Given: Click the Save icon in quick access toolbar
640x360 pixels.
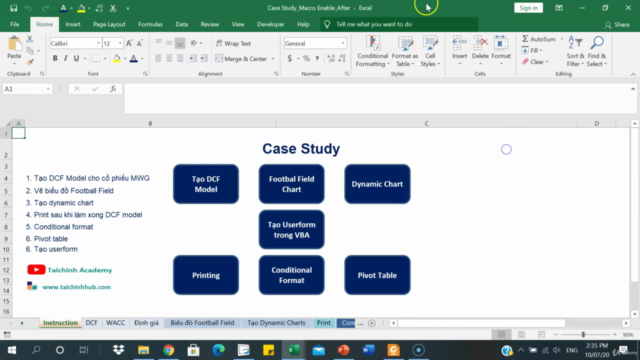Looking at the screenshot, I should point(13,8).
